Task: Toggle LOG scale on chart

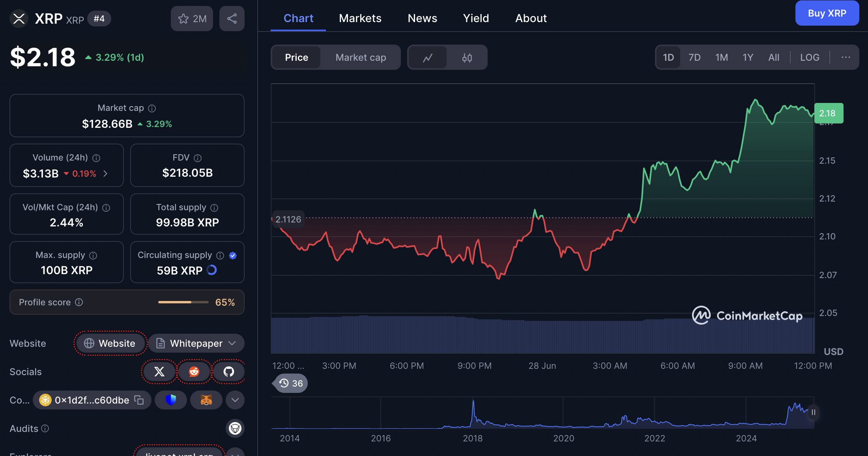Action: click(810, 58)
